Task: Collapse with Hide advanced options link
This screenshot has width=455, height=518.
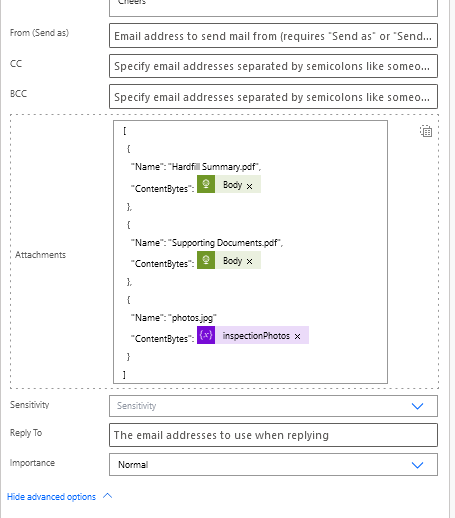Action: point(51,497)
